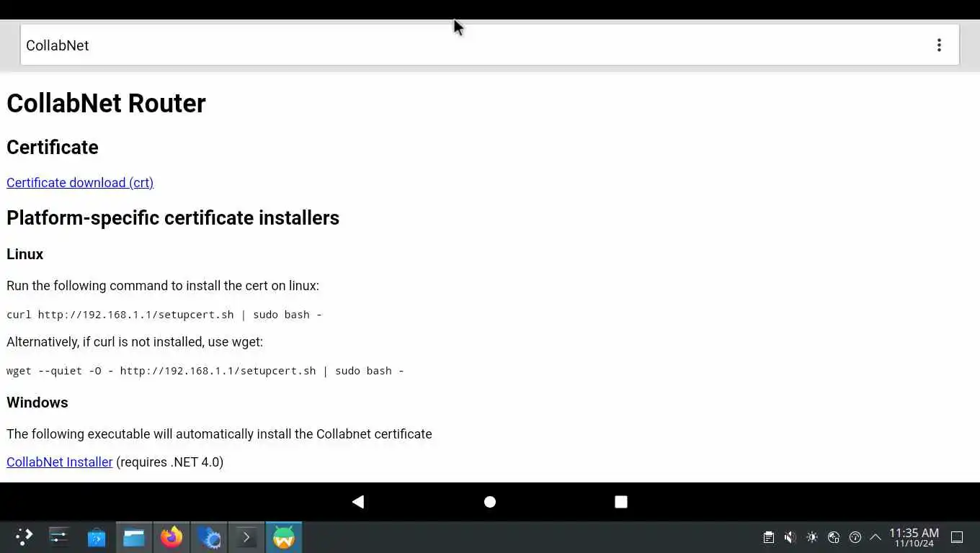
Task: Open the blue gear taskbar app
Action: coord(209,537)
